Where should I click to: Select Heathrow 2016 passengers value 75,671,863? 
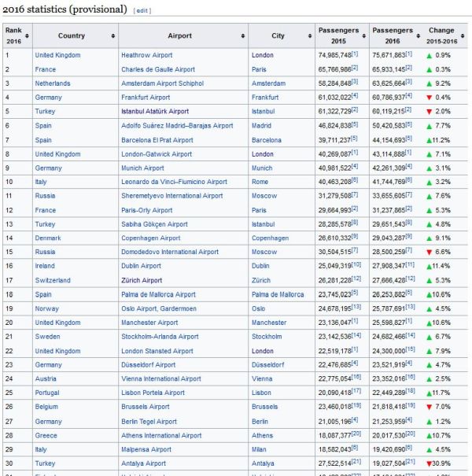389,55
